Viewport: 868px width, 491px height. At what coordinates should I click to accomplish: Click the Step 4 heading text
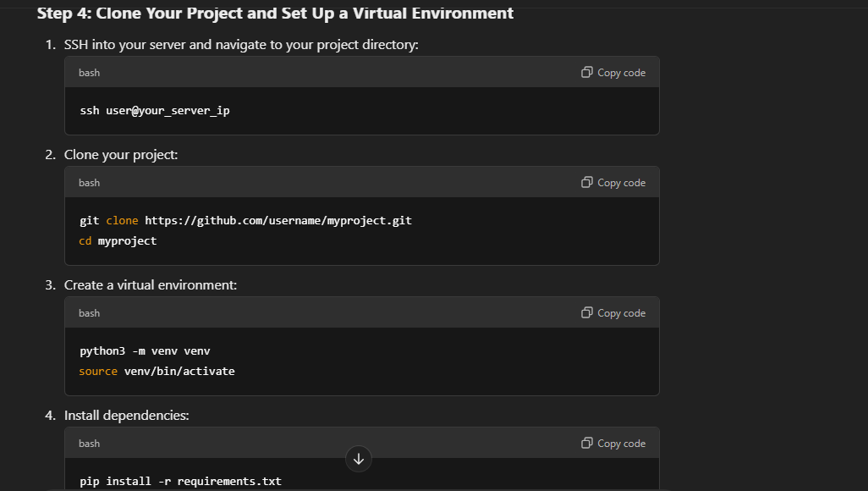pyautogui.click(x=275, y=14)
